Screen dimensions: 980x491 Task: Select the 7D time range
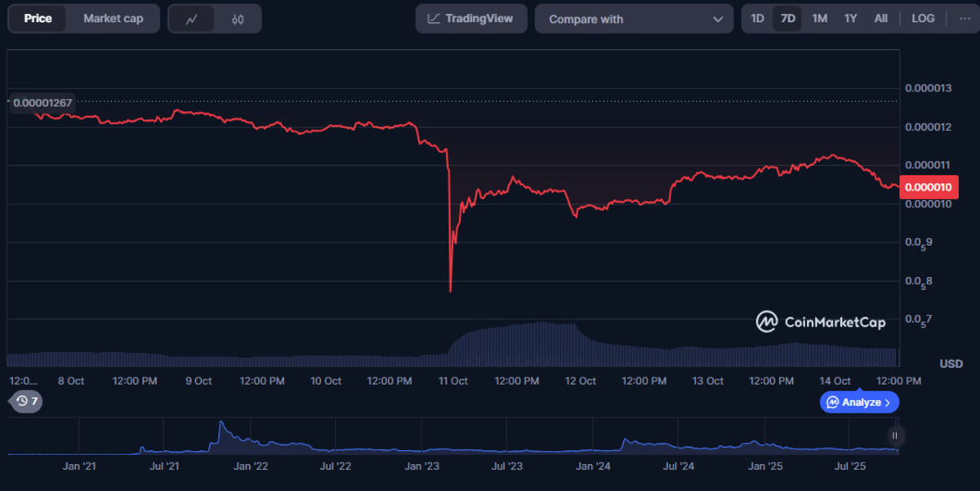click(x=787, y=18)
